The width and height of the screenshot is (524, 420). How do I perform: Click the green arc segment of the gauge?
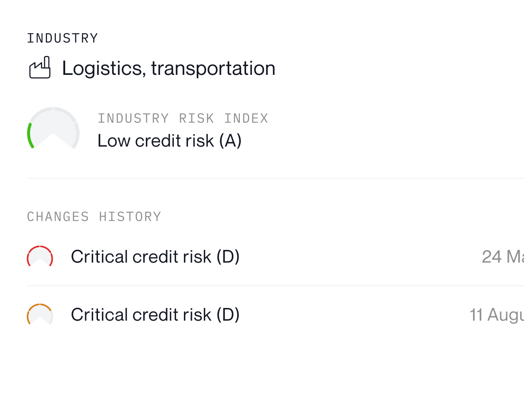(x=30, y=136)
